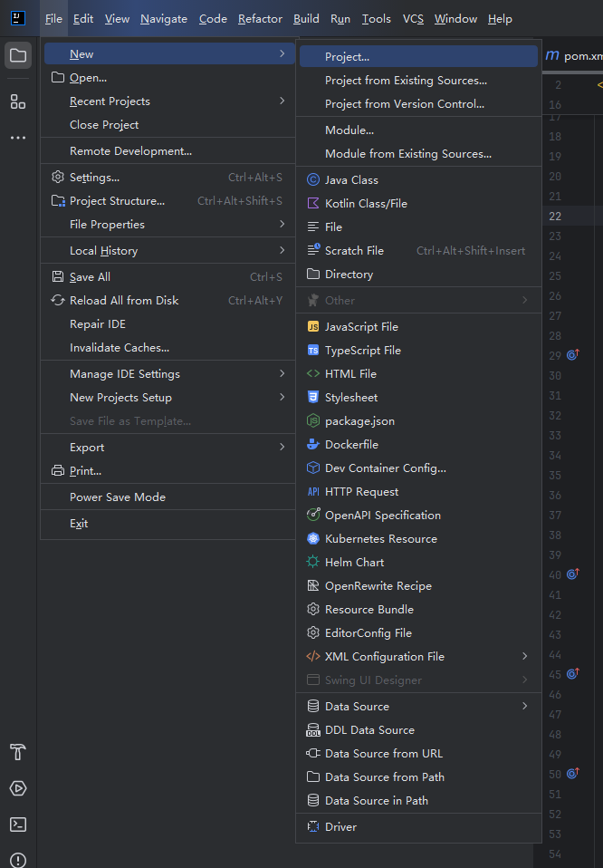
Task: Open the Navigate menu
Action: click(x=164, y=19)
